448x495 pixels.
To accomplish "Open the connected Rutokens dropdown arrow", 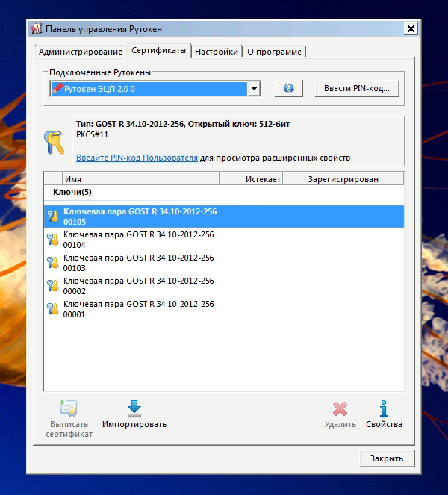I will pyautogui.click(x=254, y=89).
